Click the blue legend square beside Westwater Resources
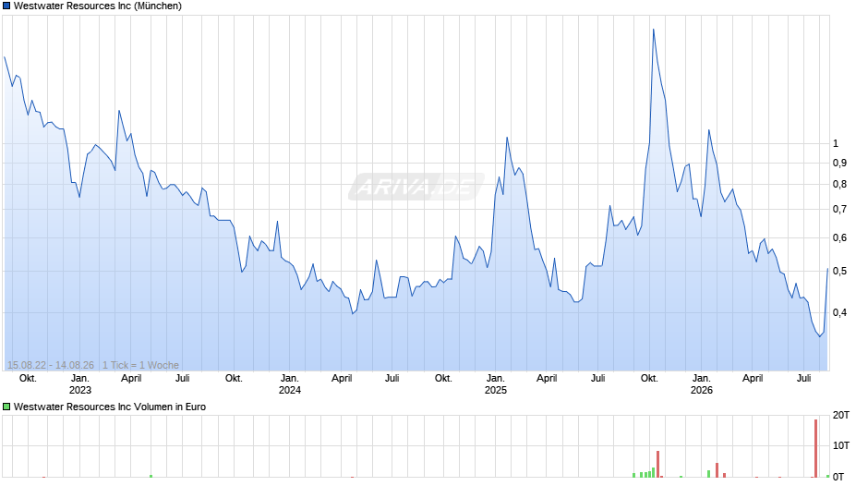This screenshot has width=868, height=486. point(6,6)
